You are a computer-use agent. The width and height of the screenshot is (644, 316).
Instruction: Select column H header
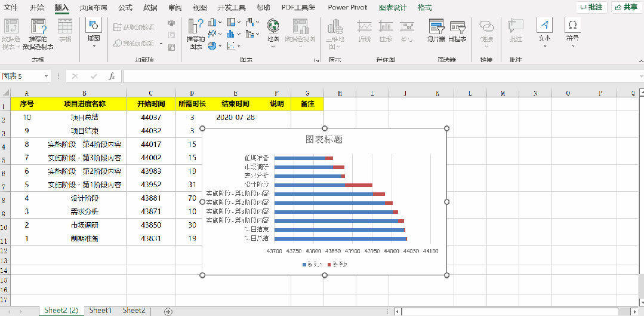click(340, 93)
